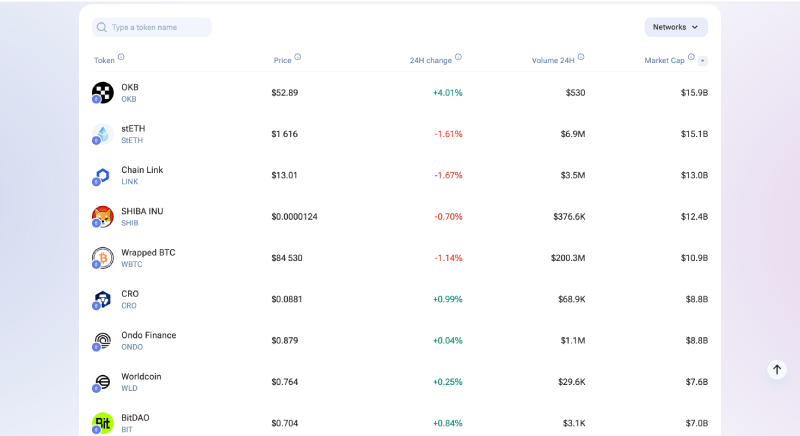Click the scroll-to-top arrow button
Image resolution: width=800 pixels, height=436 pixels.
[x=777, y=370]
